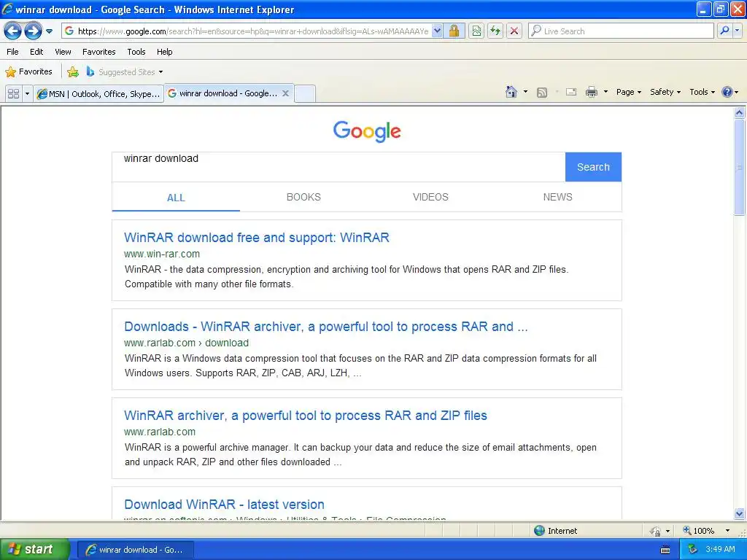
Task: Open the Help menu
Action: (x=165, y=52)
